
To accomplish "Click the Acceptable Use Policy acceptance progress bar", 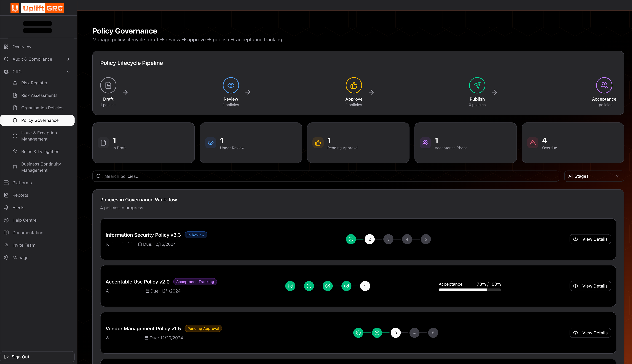I will pos(470,290).
